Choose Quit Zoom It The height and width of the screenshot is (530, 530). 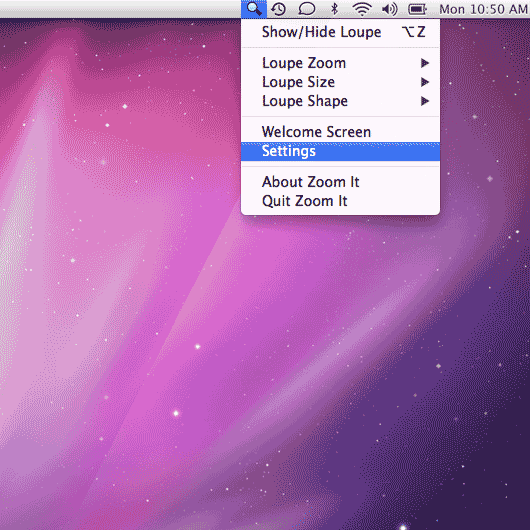click(x=340, y=201)
